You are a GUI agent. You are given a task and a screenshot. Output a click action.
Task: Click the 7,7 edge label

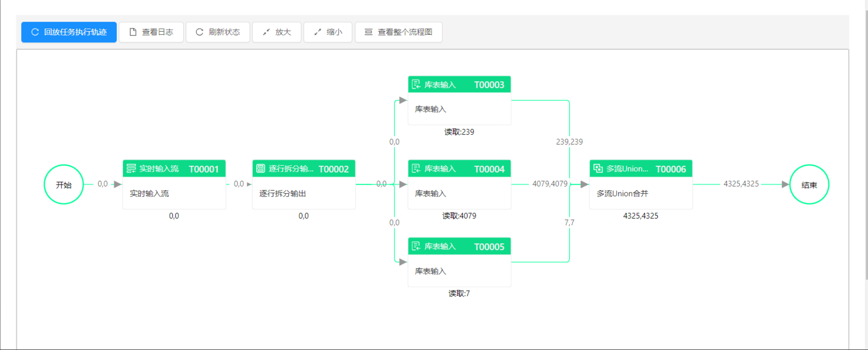pos(569,223)
